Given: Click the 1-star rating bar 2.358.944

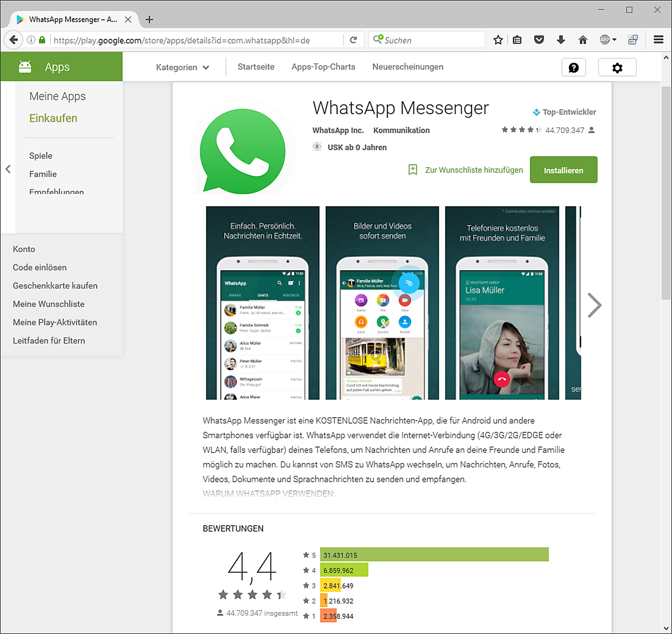Looking at the screenshot, I should click(328, 616).
